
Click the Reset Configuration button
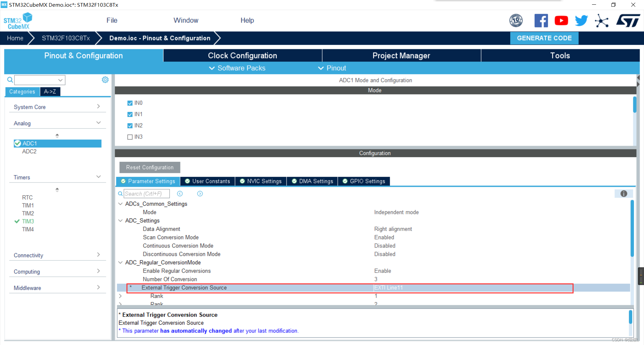(150, 167)
